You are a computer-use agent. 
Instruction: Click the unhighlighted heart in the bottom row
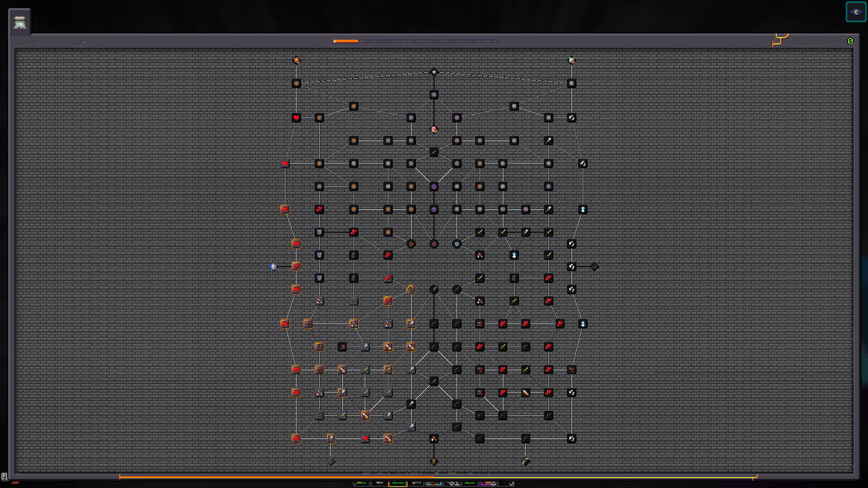(365, 439)
